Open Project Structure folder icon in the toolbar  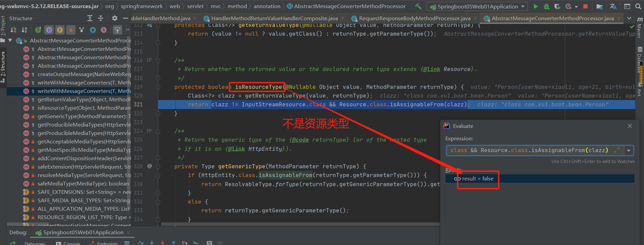[600, 6]
